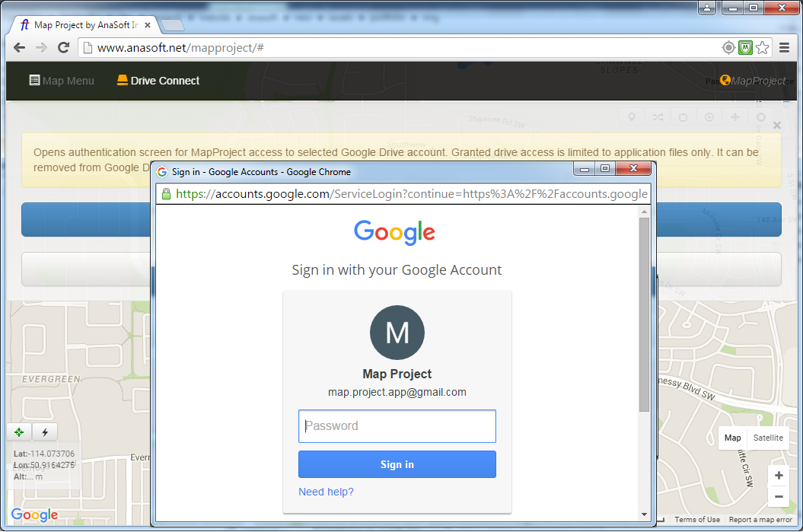Click the green extension icon in address bar
The image size is (803, 532).
tap(745, 48)
